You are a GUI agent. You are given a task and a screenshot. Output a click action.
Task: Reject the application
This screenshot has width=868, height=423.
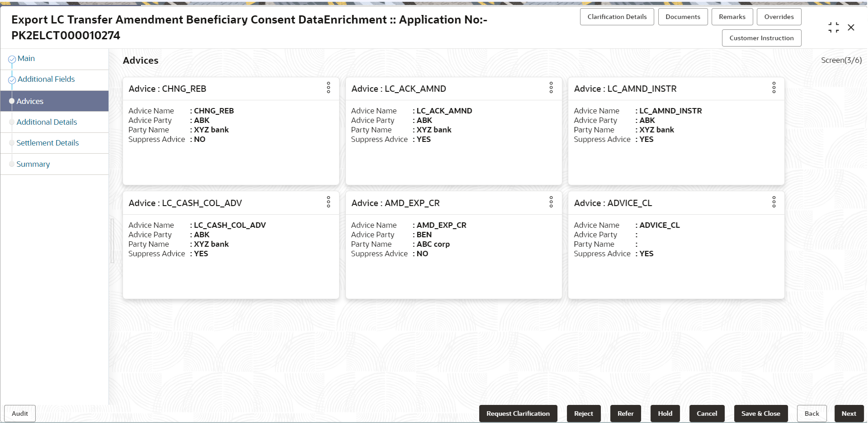[x=584, y=414]
